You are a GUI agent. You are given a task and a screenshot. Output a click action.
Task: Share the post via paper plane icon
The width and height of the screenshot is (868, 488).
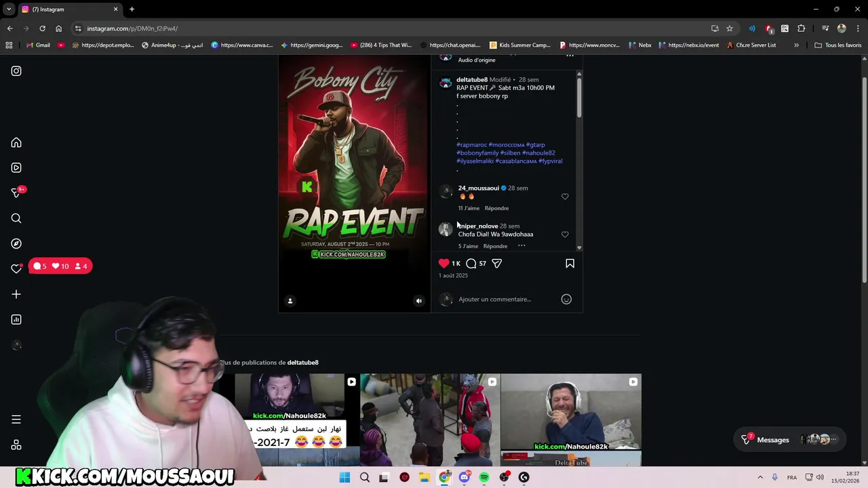click(497, 263)
